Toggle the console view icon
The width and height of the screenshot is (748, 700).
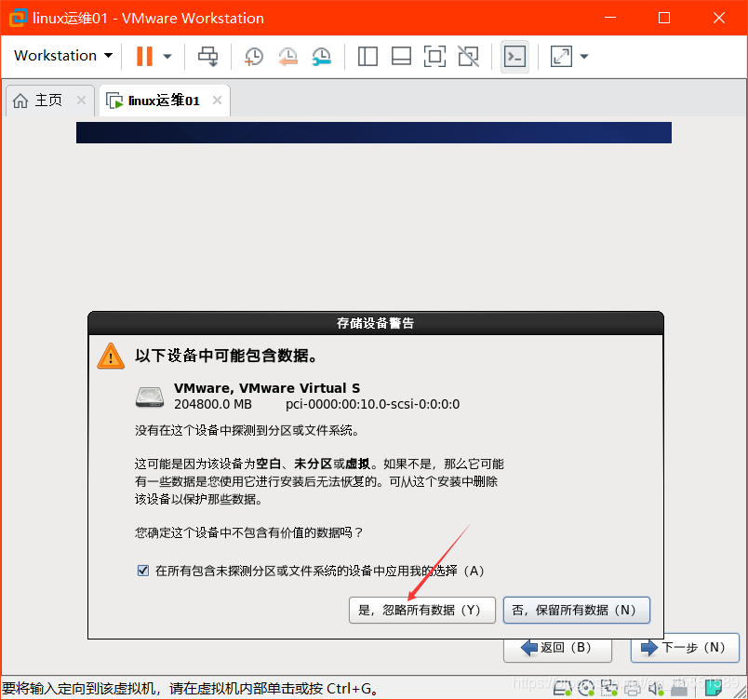coord(515,57)
